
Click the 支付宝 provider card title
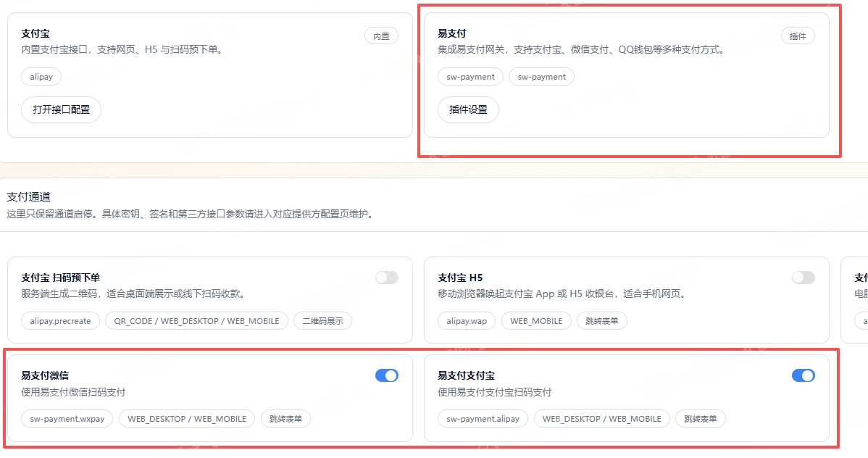(x=36, y=34)
